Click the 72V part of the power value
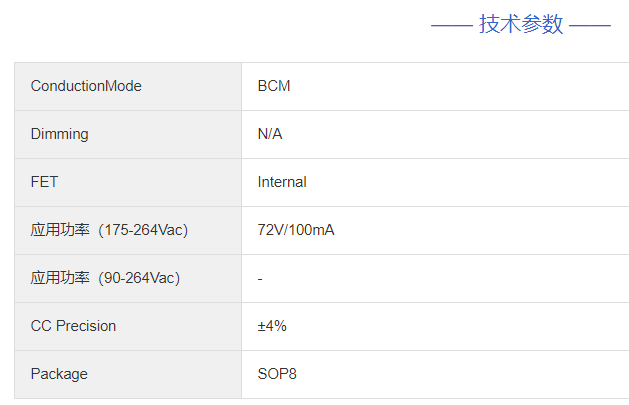 point(271,230)
